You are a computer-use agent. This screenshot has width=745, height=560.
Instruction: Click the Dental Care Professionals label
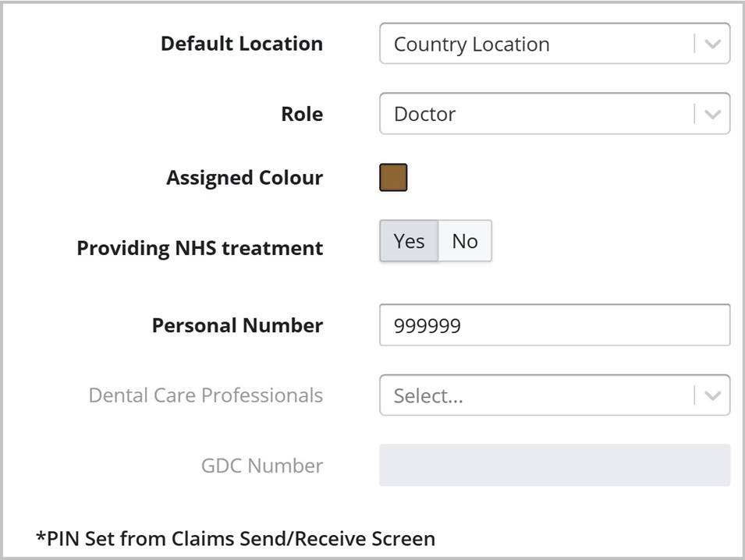[205, 395]
